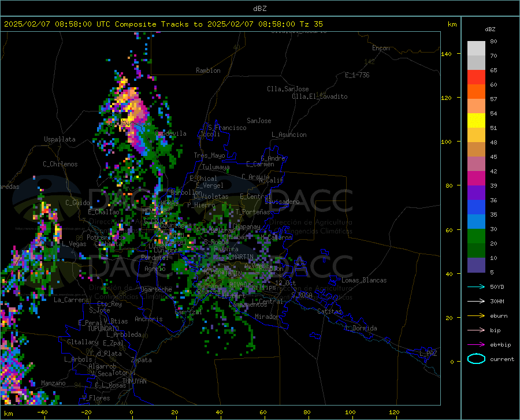
Task: Click the light gray 80 dBZ swatch
Action: pyautogui.click(x=476, y=49)
